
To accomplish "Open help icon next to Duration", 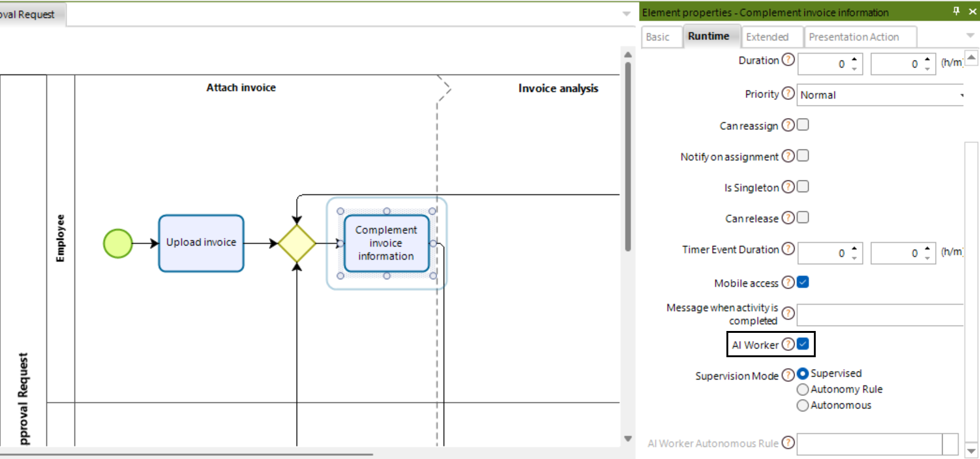I will (x=788, y=60).
